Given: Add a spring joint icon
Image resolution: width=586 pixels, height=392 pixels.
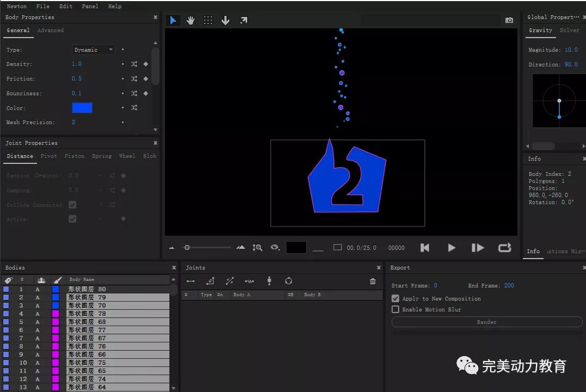Looking at the screenshot, I should pyautogui.click(x=249, y=281).
